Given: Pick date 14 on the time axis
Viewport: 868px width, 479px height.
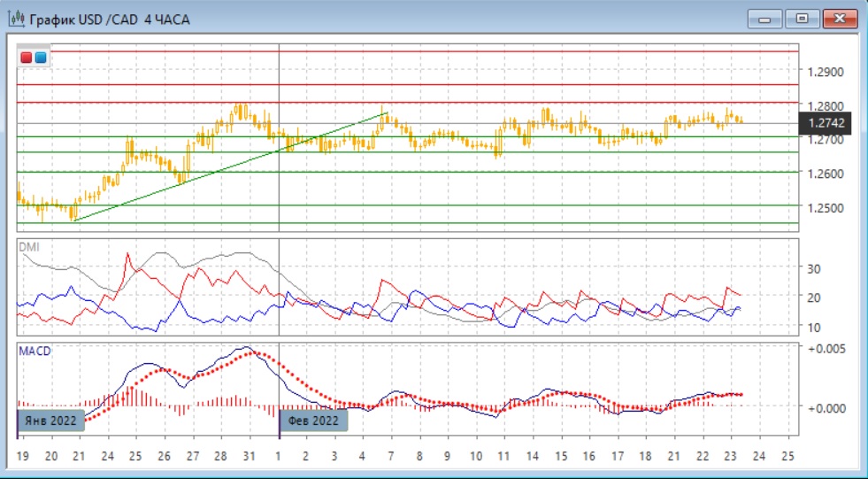Looking at the screenshot, I should tap(533, 456).
